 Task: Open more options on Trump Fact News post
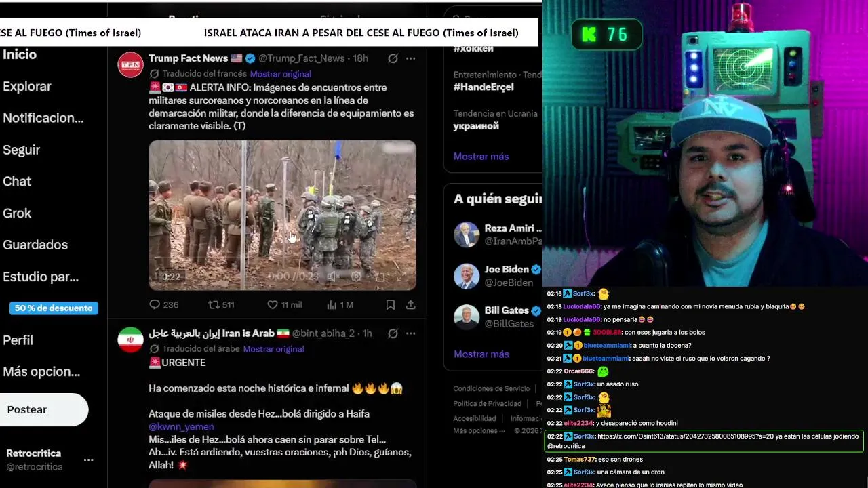pyautogui.click(x=410, y=58)
